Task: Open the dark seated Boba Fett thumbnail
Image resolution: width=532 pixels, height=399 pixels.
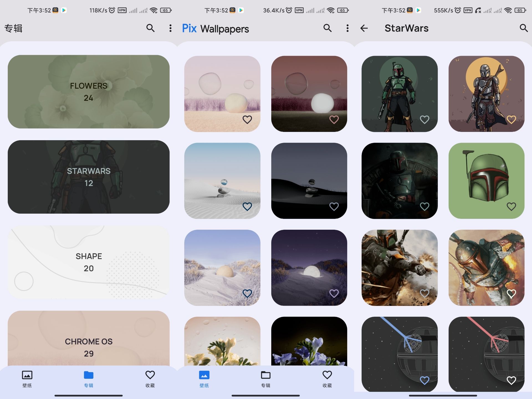Action: pyautogui.click(x=400, y=181)
